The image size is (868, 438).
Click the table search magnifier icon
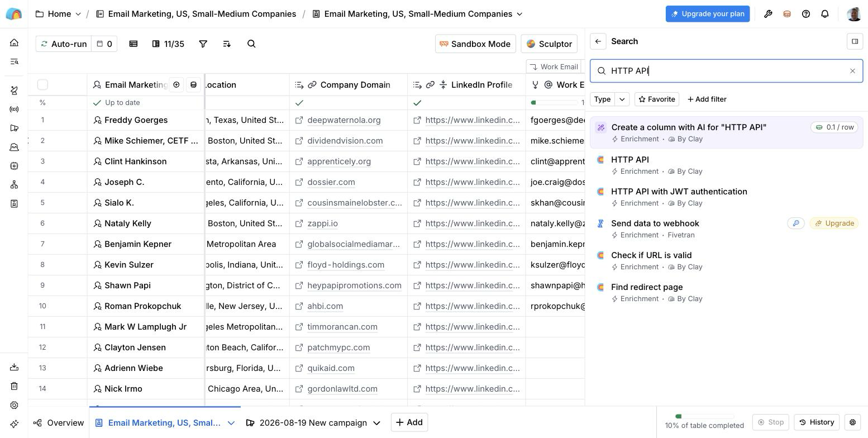[251, 44]
